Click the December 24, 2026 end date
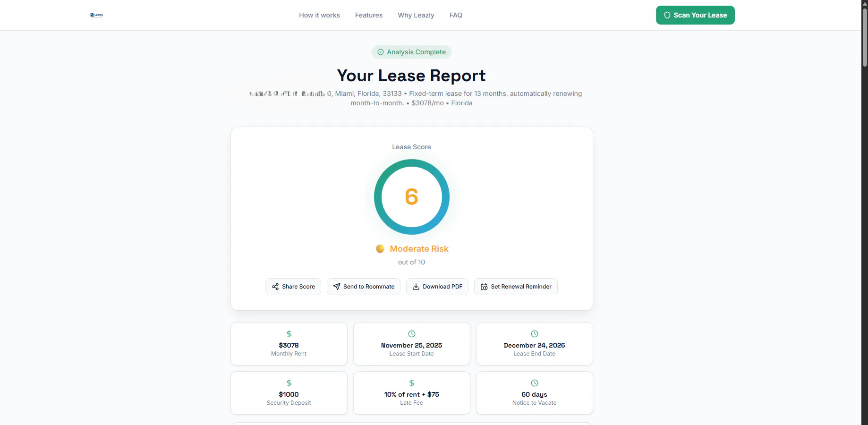 [x=535, y=345]
